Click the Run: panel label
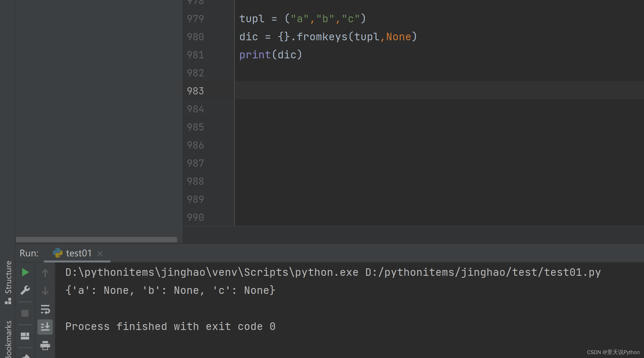Viewport: 644px width, 358px height. [x=29, y=253]
